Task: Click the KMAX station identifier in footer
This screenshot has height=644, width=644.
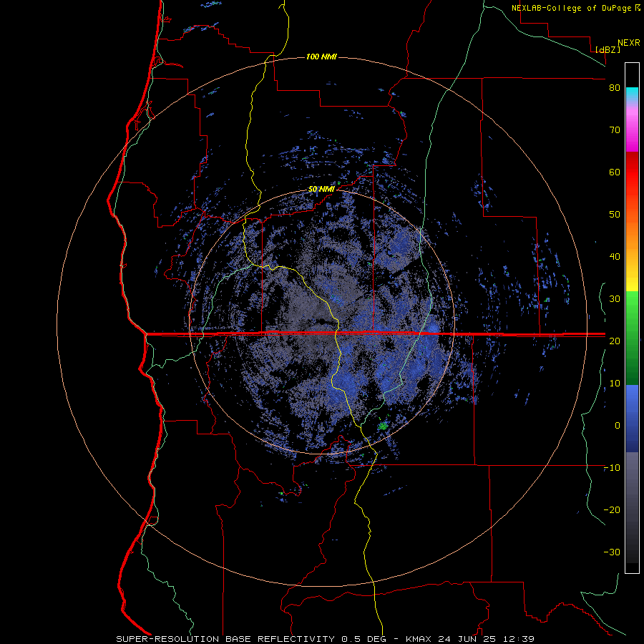Action: point(419,639)
